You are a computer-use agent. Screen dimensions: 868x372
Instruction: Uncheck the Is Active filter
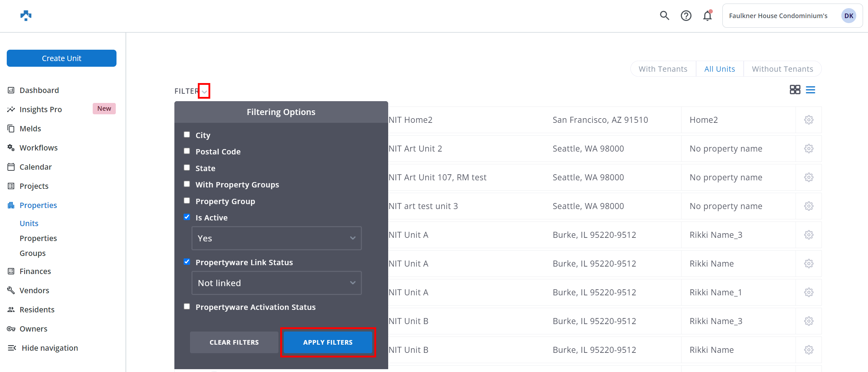click(x=187, y=217)
